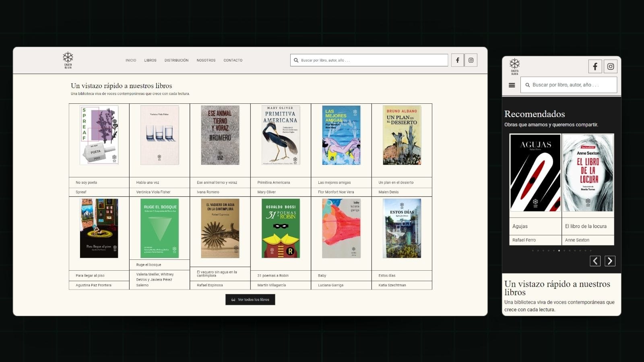Open the DISTRIBUCIÓN menu item

pos(176,60)
